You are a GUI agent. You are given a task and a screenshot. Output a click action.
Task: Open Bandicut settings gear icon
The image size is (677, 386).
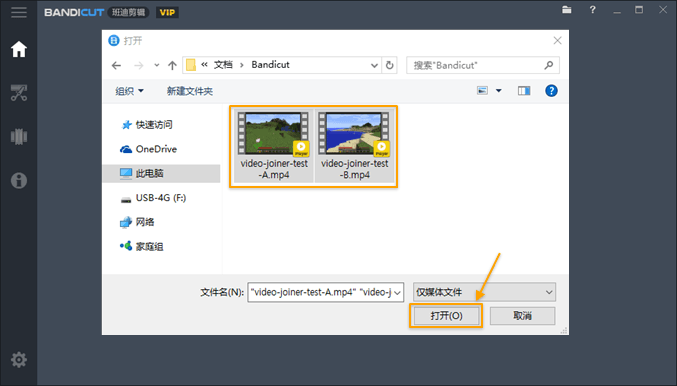tap(19, 359)
